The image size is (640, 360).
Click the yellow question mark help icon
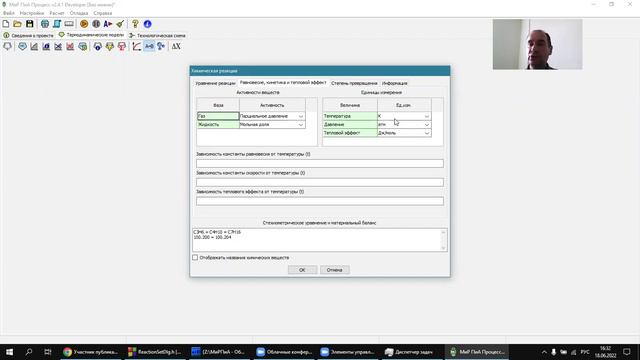pyautogui.click(x=135, y=24)
